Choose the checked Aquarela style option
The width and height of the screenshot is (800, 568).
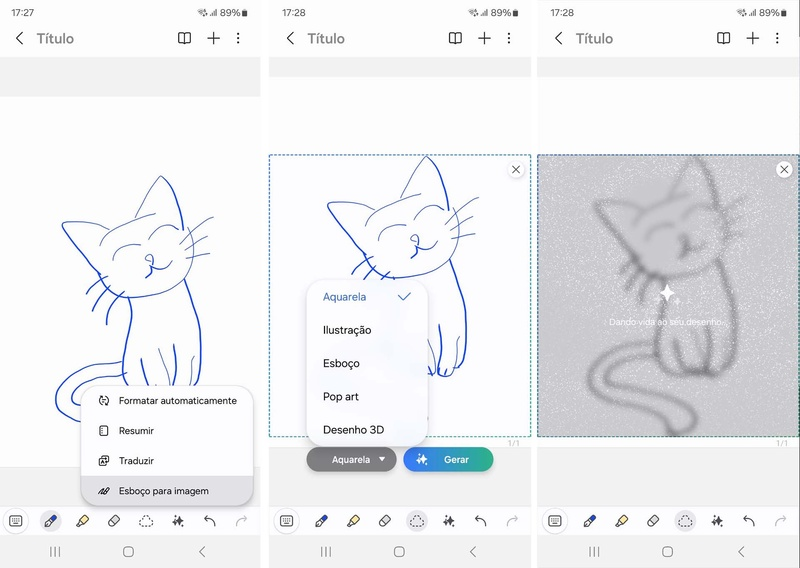point(367,297)
